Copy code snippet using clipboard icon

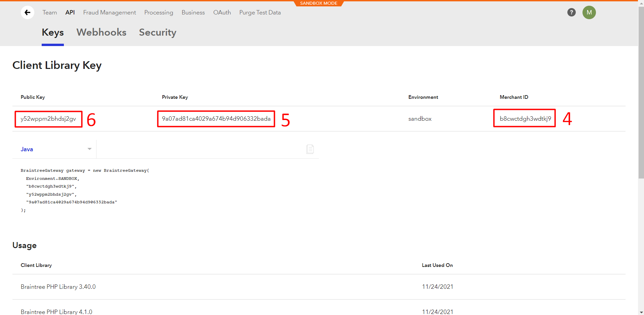click(x=310, y=149)
